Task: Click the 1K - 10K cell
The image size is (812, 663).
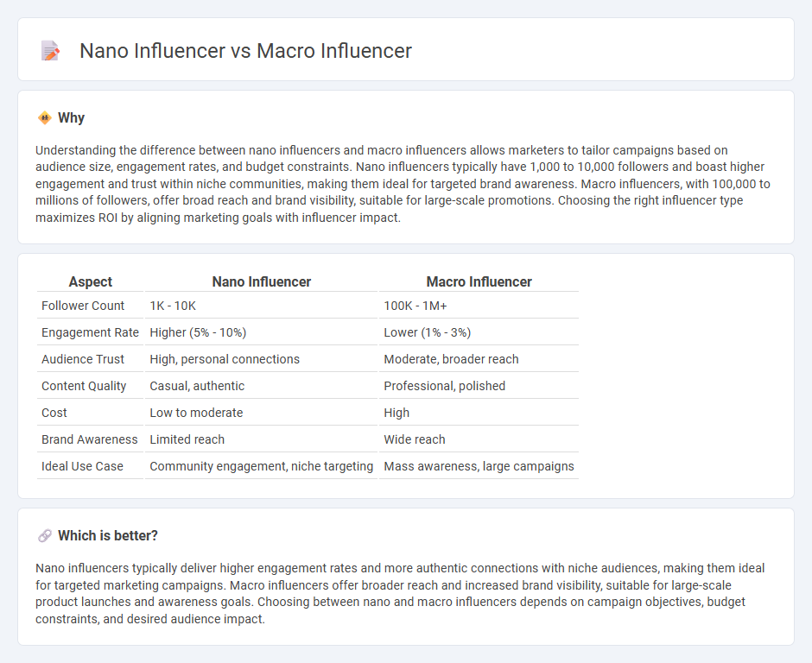Action: point(261,306)
